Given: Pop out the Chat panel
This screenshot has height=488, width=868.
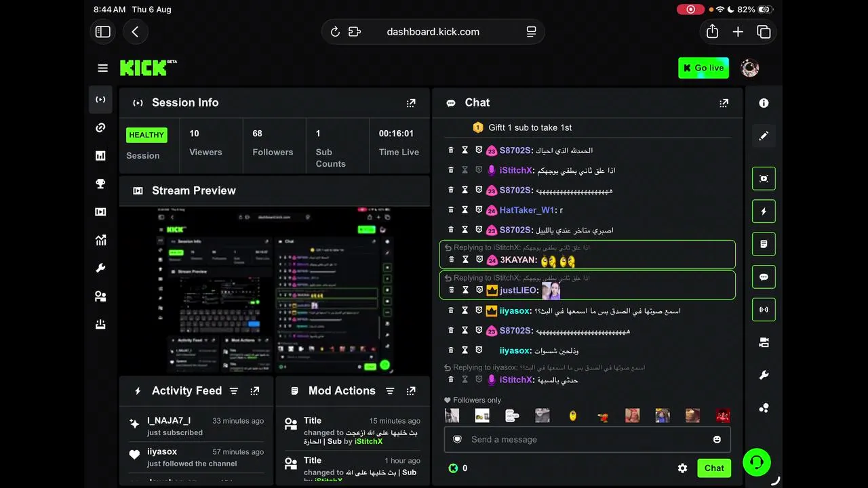Looking at the screenshot, I should tap(724, 103).
